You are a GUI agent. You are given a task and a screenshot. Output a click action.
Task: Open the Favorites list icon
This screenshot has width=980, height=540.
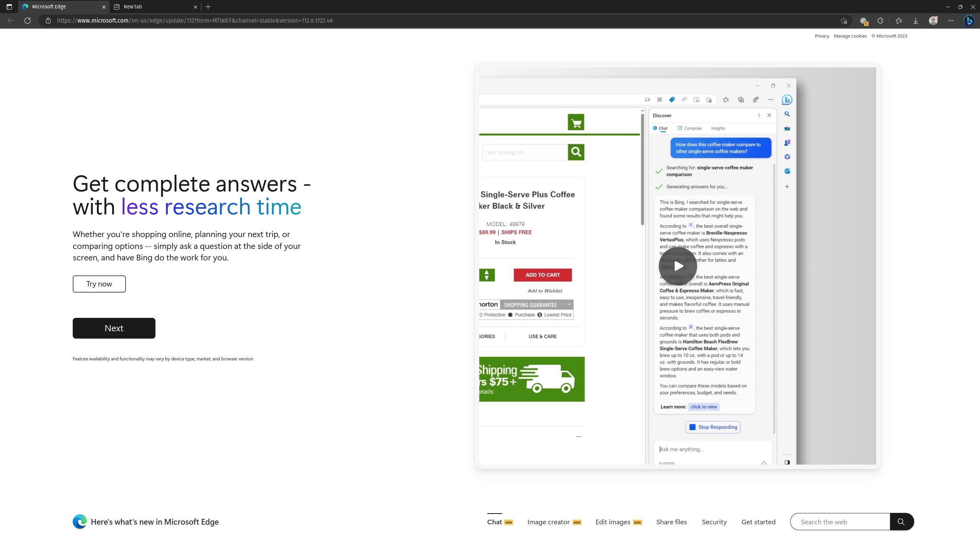pyautogui.click(x=899, y=21)
